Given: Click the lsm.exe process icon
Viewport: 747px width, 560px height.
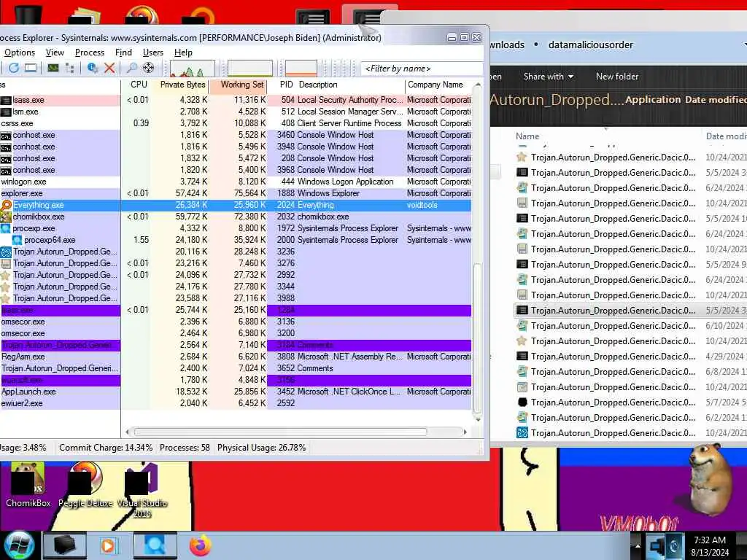Looking at the screenshot, I should click(6, 112).
